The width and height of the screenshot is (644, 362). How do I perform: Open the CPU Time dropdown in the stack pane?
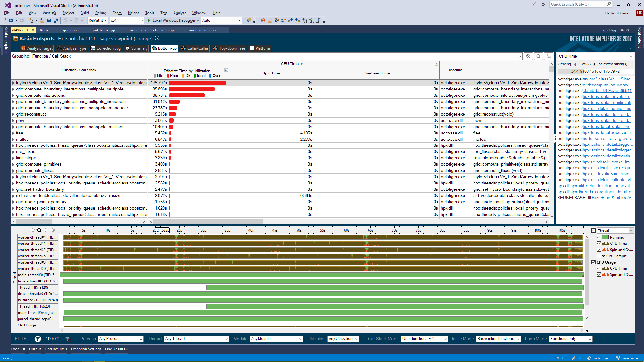pos(596,56)
